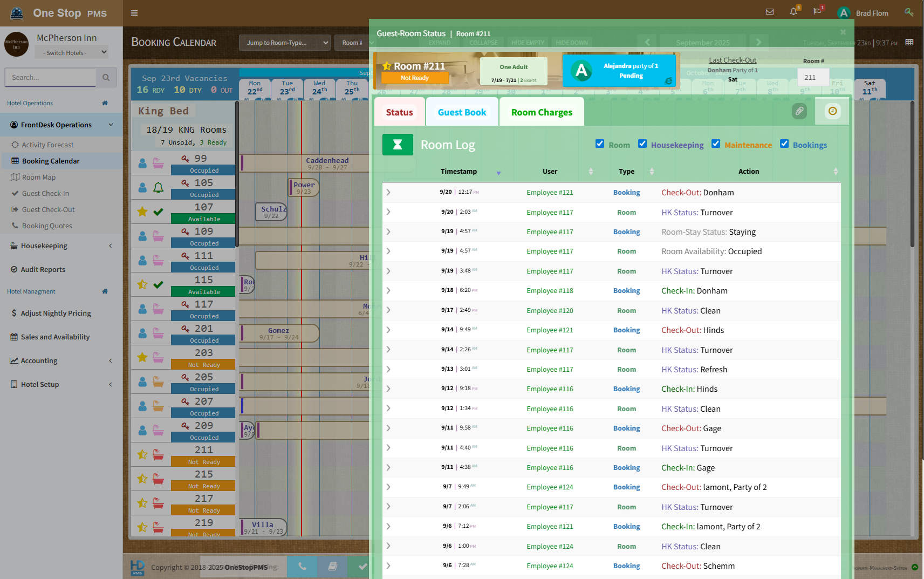This screenshot has height=579, width=924.
Task: Switch to the Guest Book tab
Action: click(462, 112)
